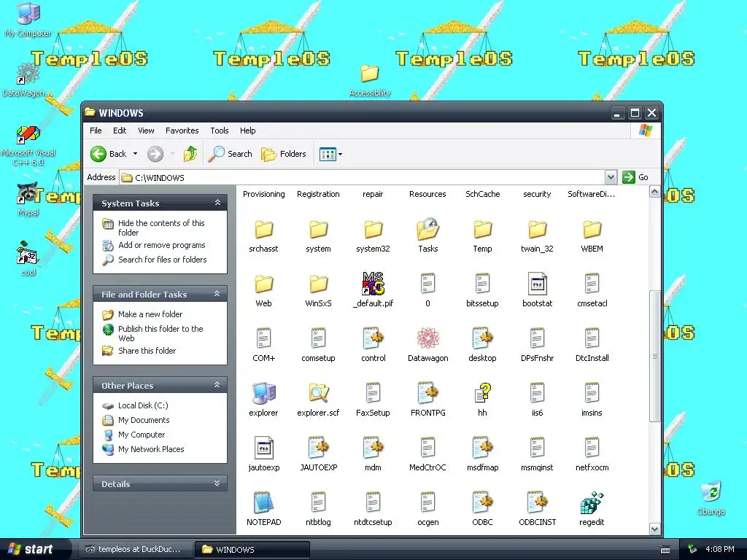Open the Mypal browser desktop shortcut
747x560 pixels.
coord(28,192)
